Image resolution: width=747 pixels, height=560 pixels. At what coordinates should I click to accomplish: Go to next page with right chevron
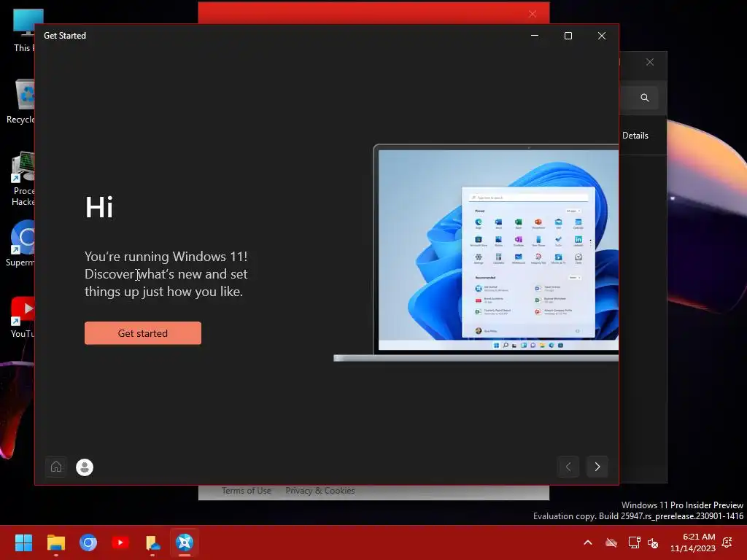pos(597,467)
